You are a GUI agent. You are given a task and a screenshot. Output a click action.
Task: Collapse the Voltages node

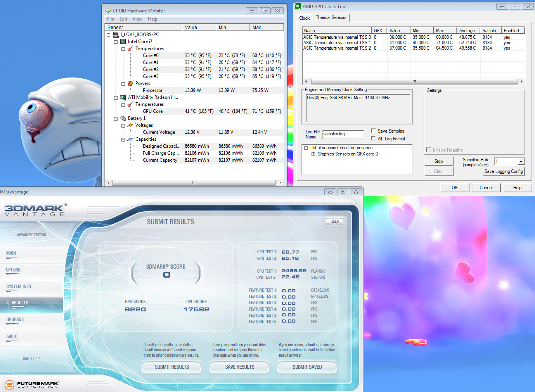point(123,126)
